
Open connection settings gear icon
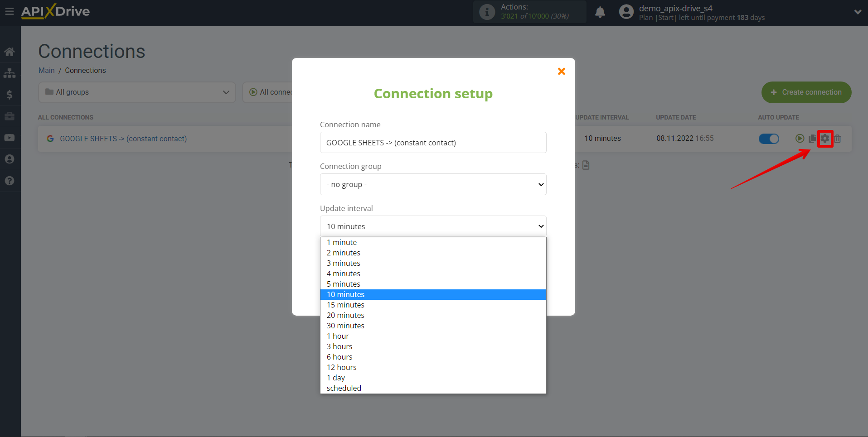[825, 139]
